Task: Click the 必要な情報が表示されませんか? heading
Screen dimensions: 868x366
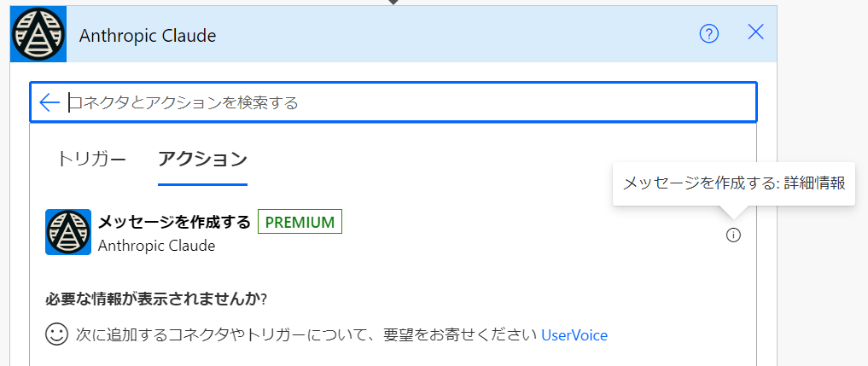Action: coord(156,299)
